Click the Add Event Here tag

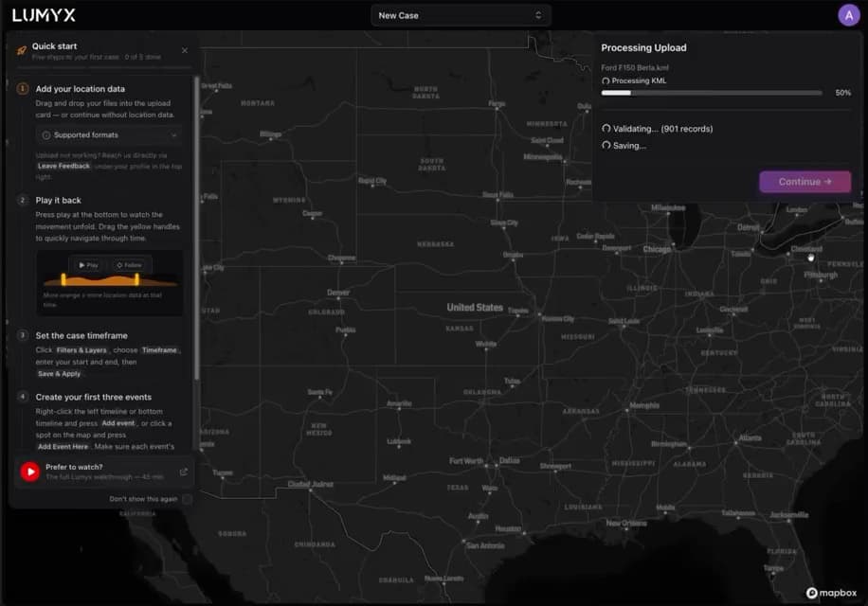tap(63, 446)
